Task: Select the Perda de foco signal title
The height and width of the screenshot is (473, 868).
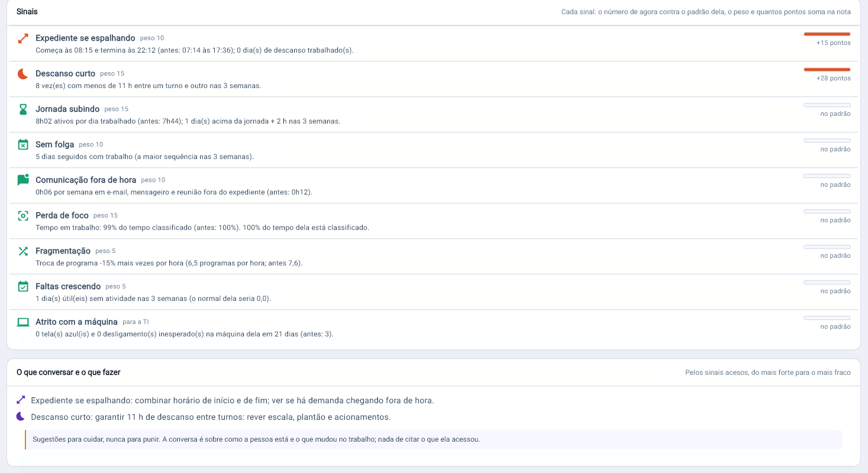Action: (62, 215)
